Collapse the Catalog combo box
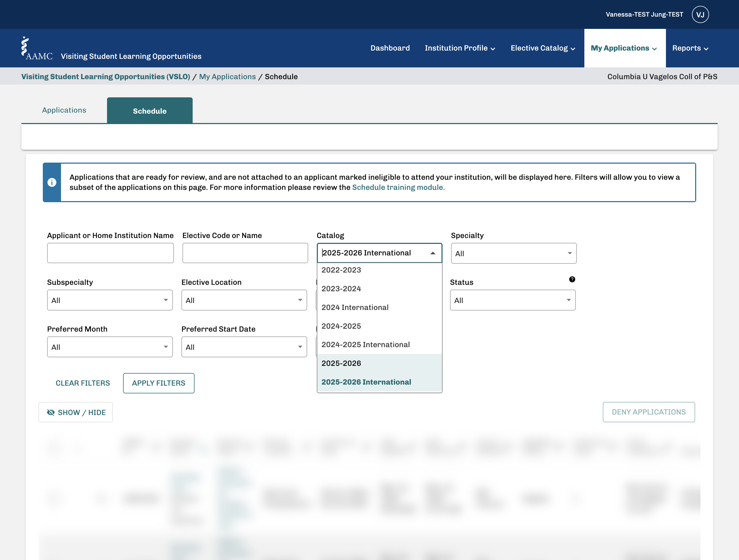Screen dimensions: 739x560 click(x=433, y=253)
